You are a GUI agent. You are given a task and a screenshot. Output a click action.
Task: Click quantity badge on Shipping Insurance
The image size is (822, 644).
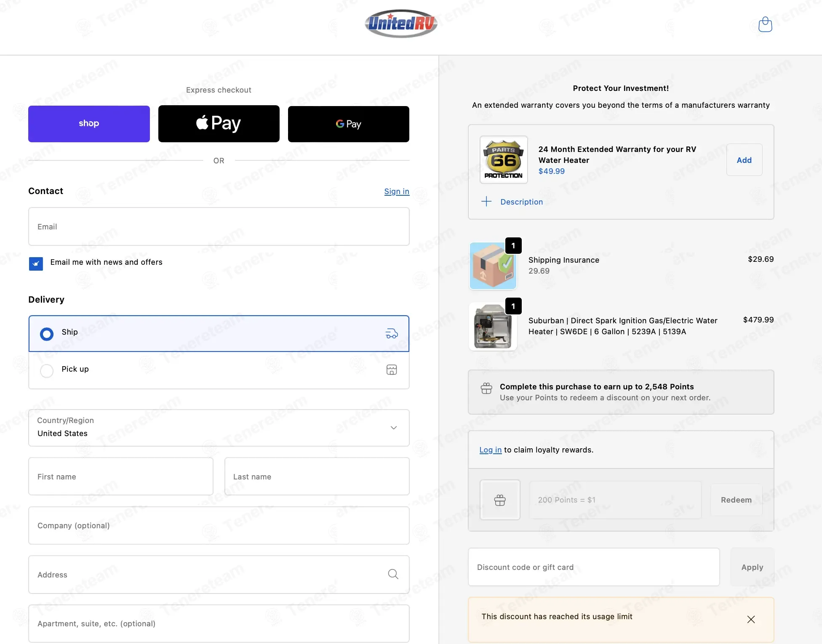pos(513,246)
